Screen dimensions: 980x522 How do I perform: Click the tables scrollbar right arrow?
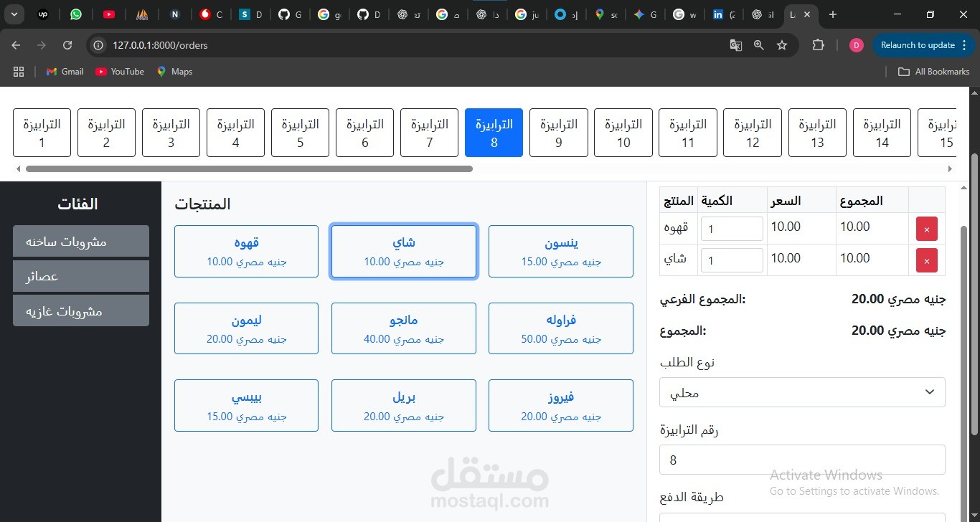tap(950, 169)
